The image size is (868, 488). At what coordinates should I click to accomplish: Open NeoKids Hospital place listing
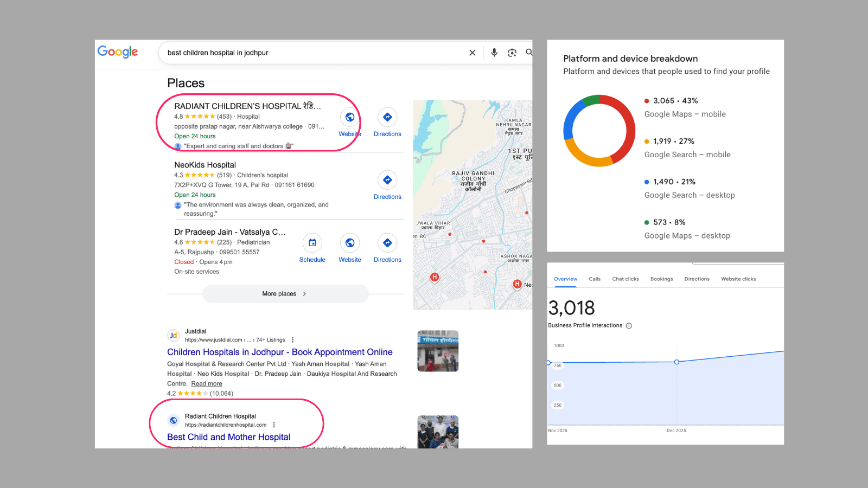tap(205, 165)
